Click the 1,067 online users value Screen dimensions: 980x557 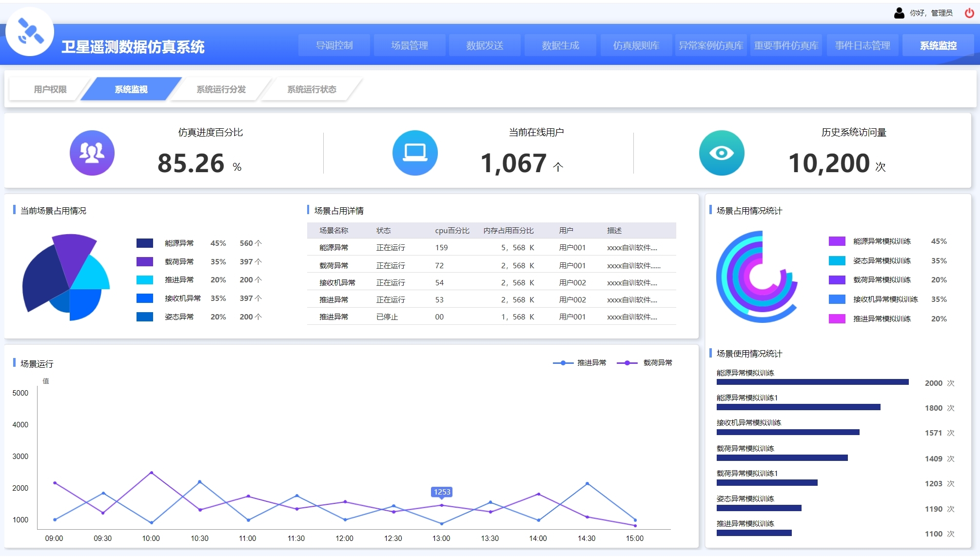coord(513,163)
